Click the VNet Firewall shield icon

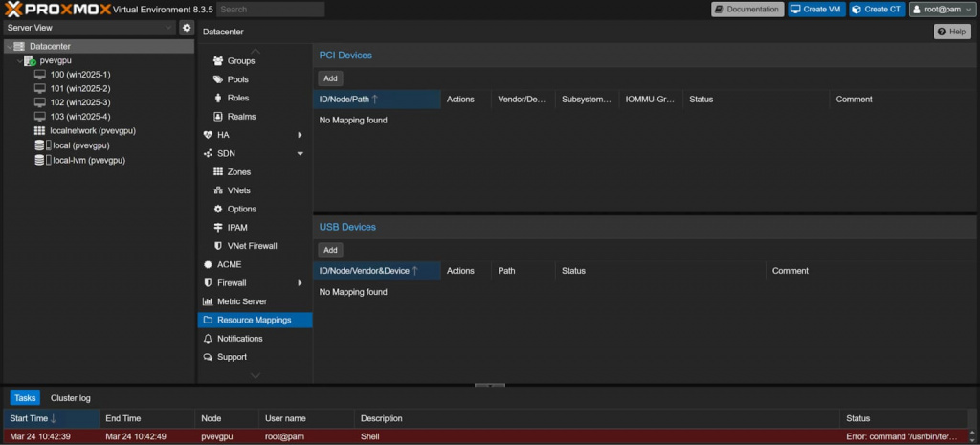218,246
